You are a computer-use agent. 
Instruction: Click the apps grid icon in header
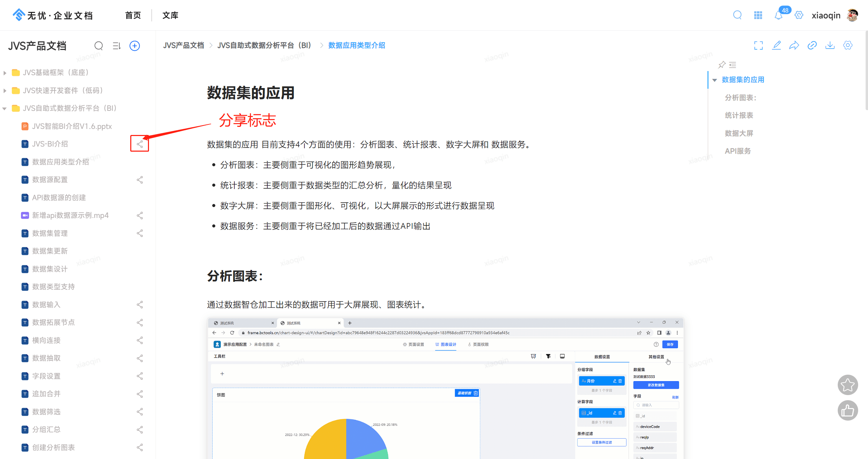point(758,15)
